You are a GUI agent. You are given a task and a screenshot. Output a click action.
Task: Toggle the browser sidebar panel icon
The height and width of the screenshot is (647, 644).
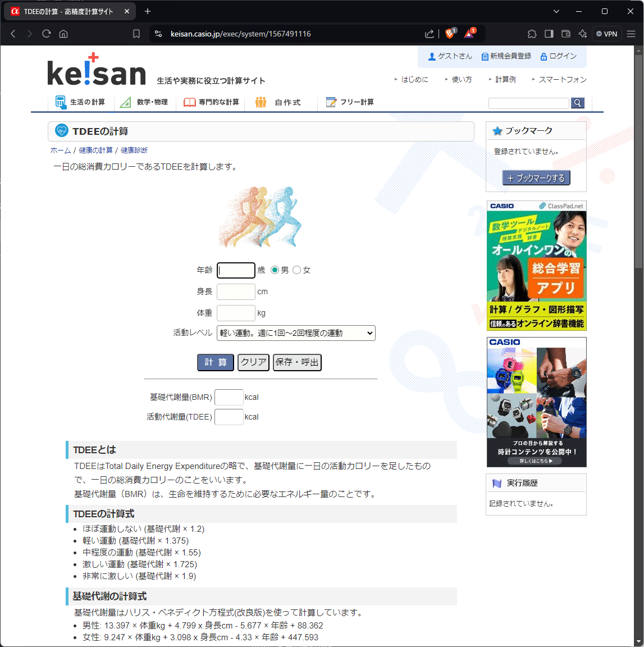[x=549, y=34]
